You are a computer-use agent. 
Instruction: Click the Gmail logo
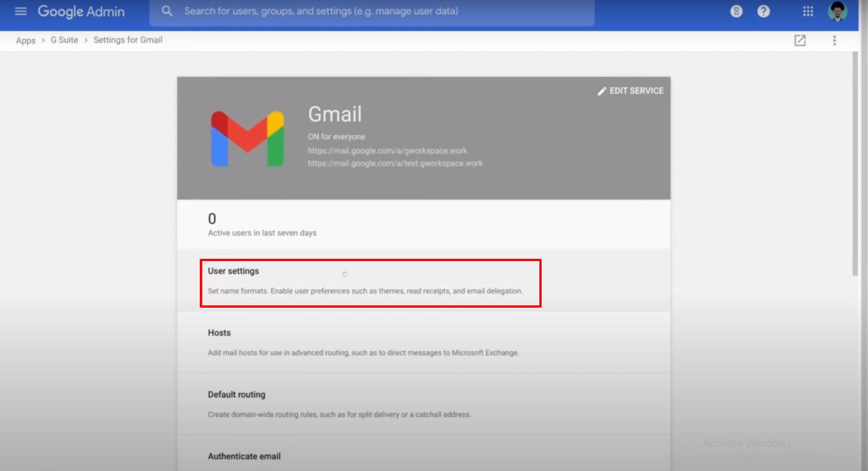point(247,138)
